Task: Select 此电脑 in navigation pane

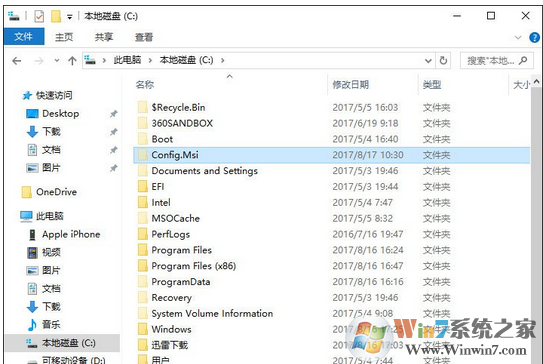Action: tap(50, 216)
